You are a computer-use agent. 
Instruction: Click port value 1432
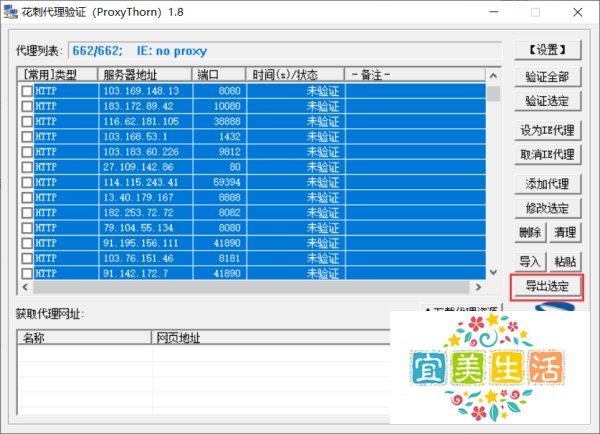(230, 137)
